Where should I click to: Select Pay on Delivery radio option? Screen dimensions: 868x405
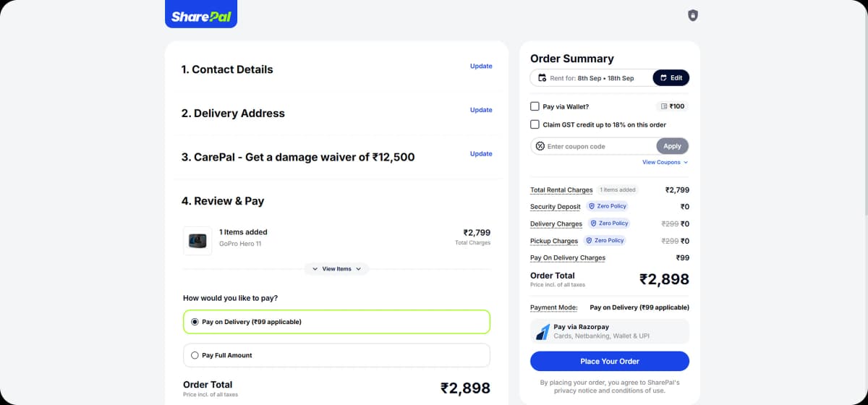click(195, 322)
